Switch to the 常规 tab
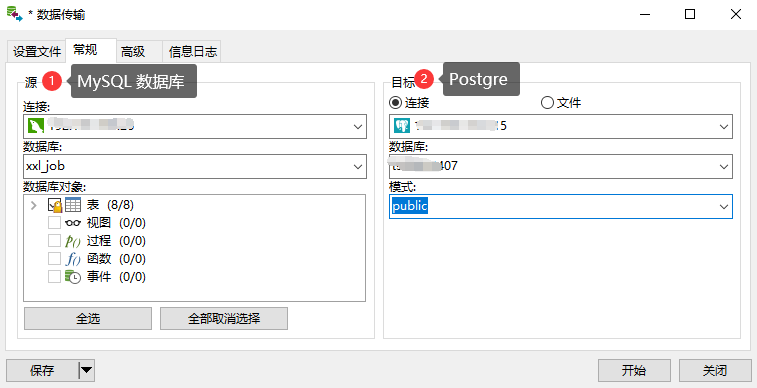Viewport: 757px width, 388px height. (91, 50)
